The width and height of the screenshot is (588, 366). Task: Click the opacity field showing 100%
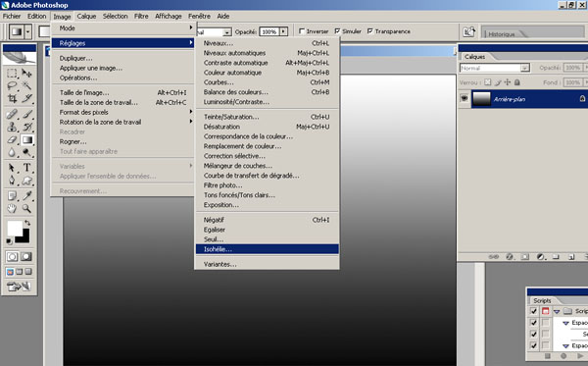pyautogui.click(x=269, y=31)
